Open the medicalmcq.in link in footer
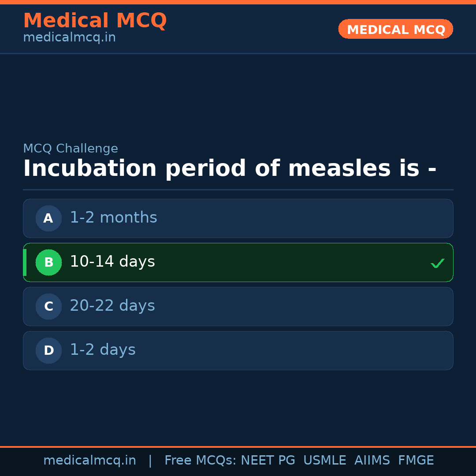Image resolution: width=476 pixels, height=476 pixels. (89, 461)
